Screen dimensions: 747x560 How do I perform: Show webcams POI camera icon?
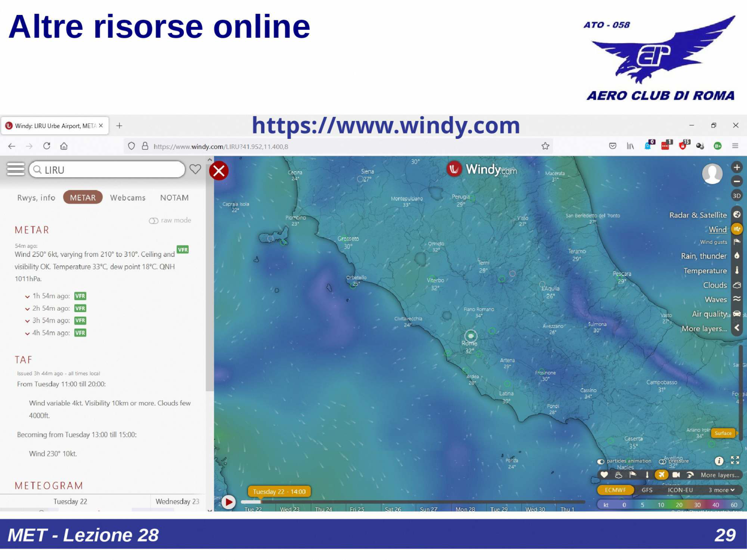(676, 475)
